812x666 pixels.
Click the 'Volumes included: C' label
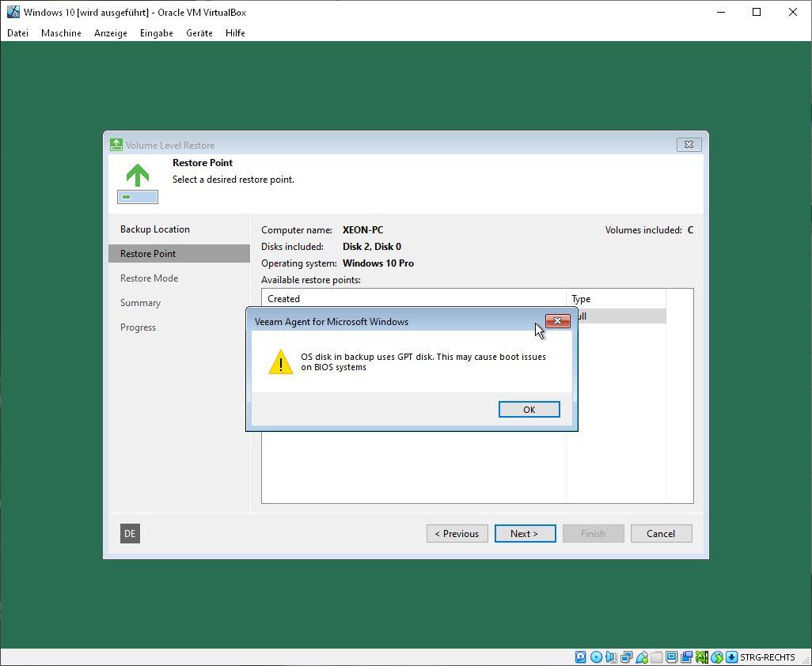coord(649,229)
